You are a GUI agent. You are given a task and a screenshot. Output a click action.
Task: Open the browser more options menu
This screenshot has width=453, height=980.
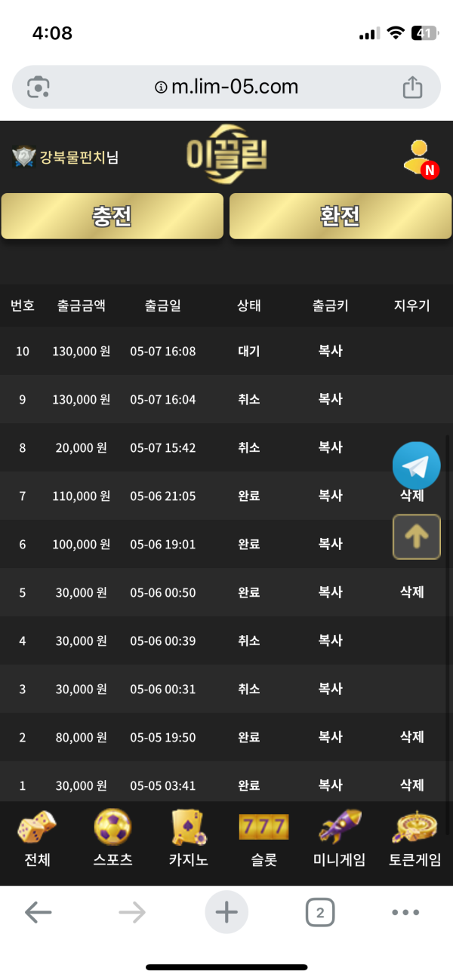click(x=405, y=913)
